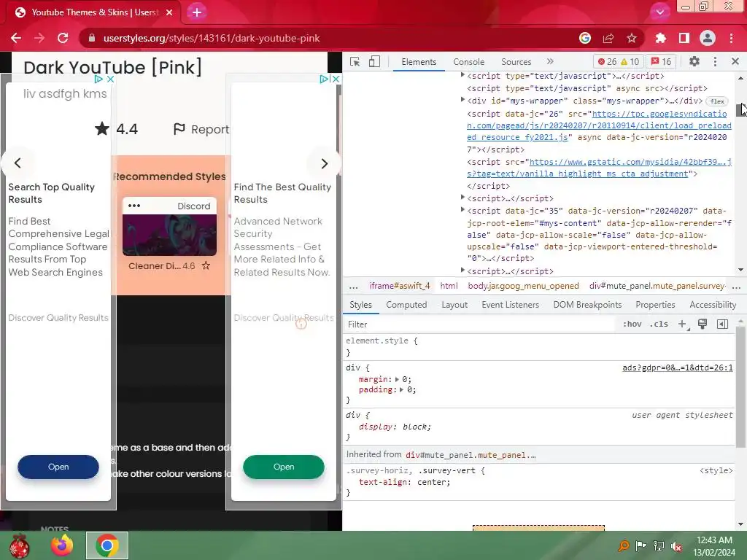The height and width of the screenshot is (560, 747).
Task: Open the Computed tab
Action: pos(406,305)
